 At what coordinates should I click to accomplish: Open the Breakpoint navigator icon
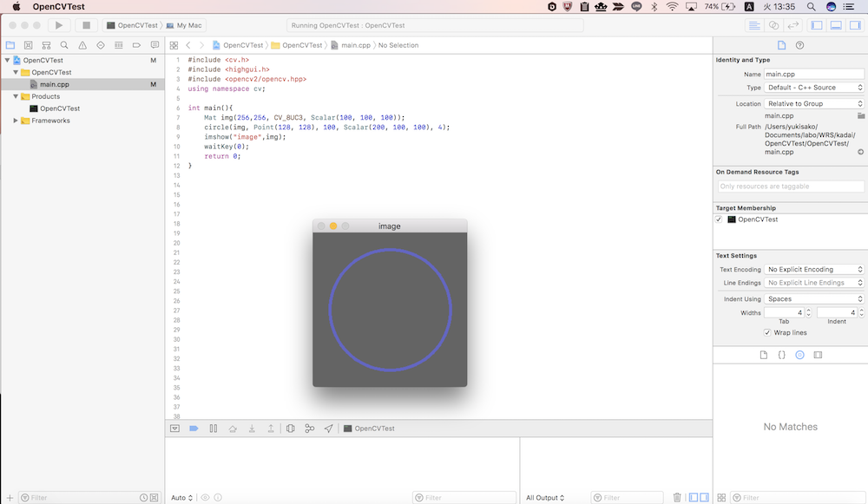click(x=136, y=45)
